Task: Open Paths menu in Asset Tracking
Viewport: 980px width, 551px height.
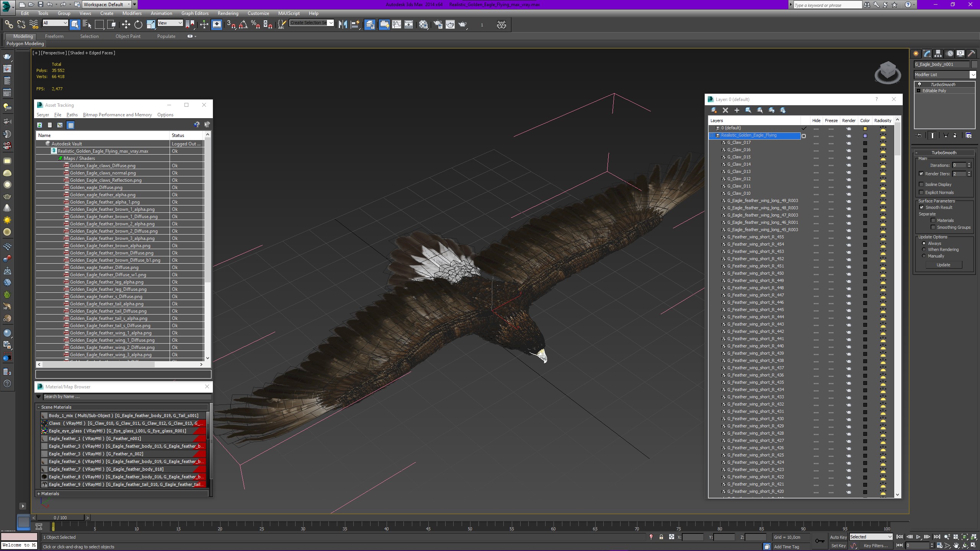Action: pos(72,115)
